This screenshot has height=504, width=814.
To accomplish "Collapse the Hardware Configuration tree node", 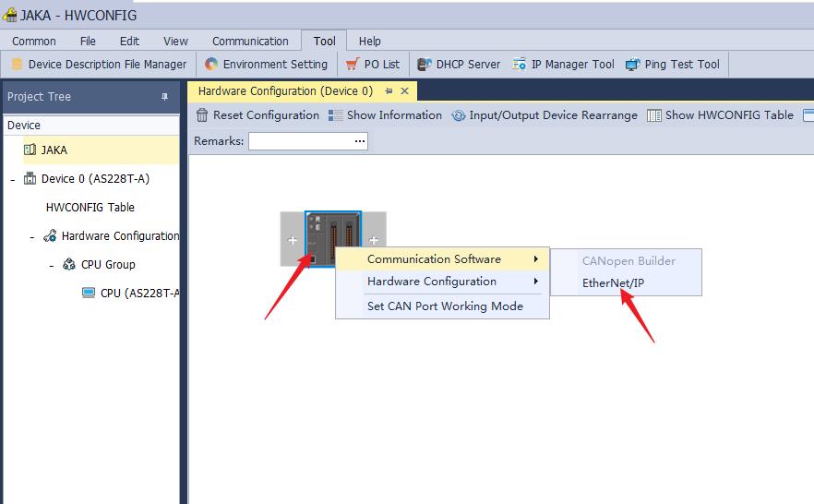I will [32, 236].
